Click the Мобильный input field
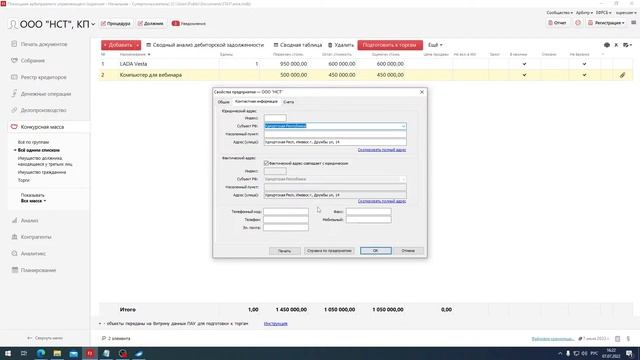This screenshot has width=640, height=360. [x=369, y=220]
